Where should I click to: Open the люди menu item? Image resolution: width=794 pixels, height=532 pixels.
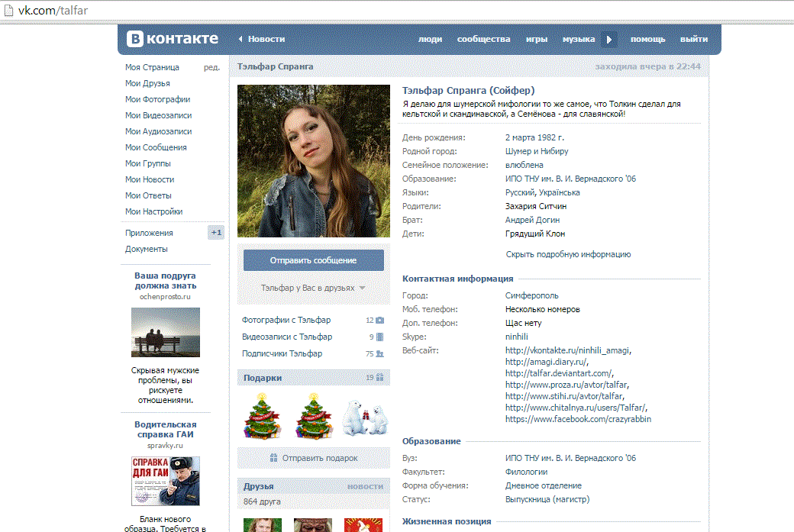430,39
